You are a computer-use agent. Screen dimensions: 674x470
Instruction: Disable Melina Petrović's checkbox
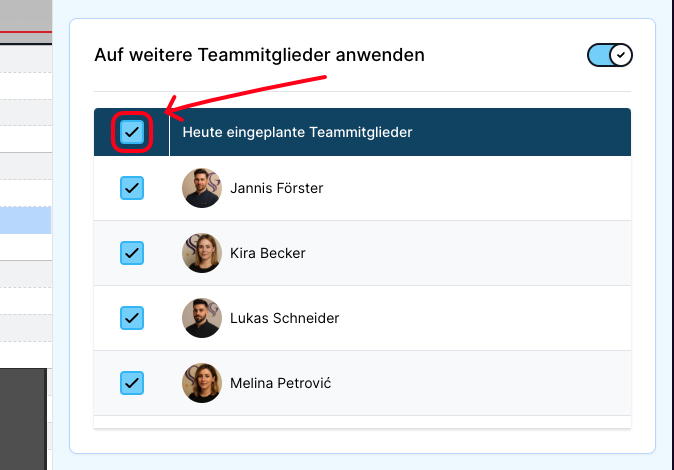[132, 383]
